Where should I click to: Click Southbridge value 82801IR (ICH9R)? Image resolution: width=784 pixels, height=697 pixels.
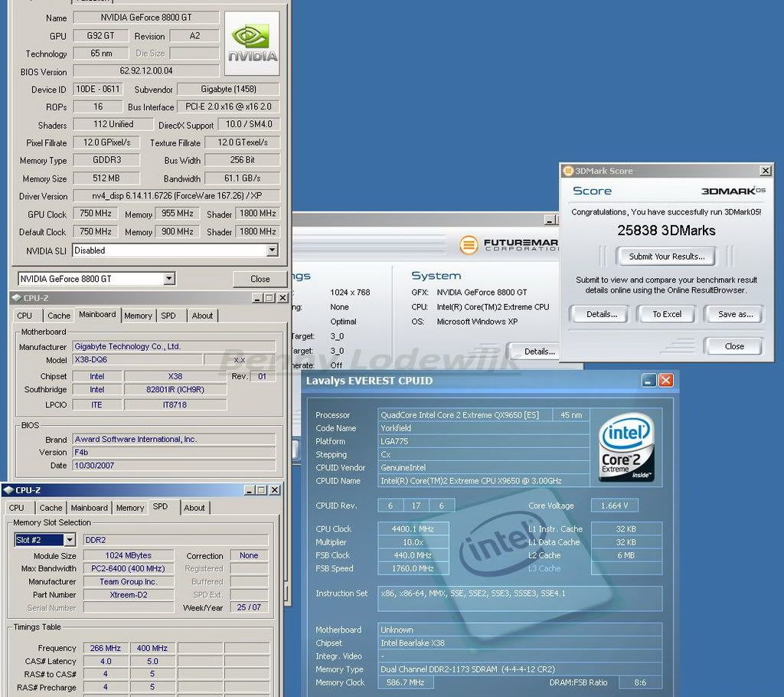click(175, 389)
